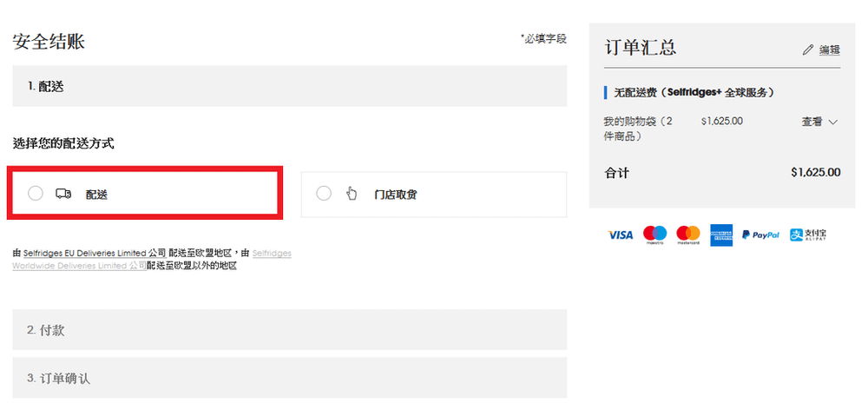The height and width of the screenshot is (410, 868).
Task: Click the hand pointer store pickup icon
Action: pos(352,194)
